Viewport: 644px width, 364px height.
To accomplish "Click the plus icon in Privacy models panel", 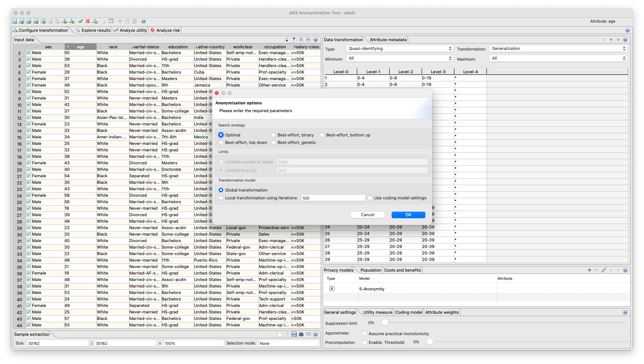I will pos(590,270).
